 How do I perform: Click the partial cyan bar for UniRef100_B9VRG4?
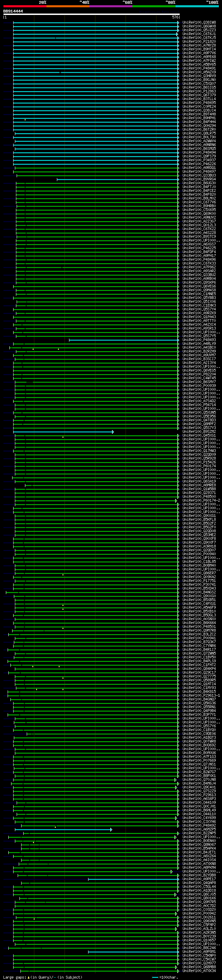(118, 179)
